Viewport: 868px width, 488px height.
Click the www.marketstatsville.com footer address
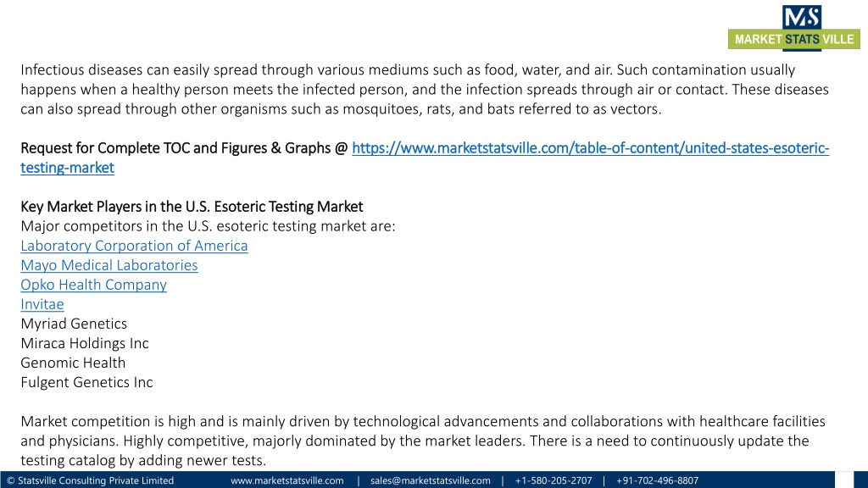(x=287, y=480)
